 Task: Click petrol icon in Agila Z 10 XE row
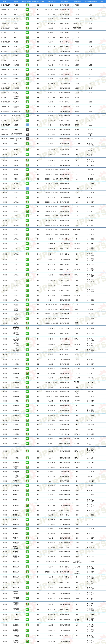point(27,170)
